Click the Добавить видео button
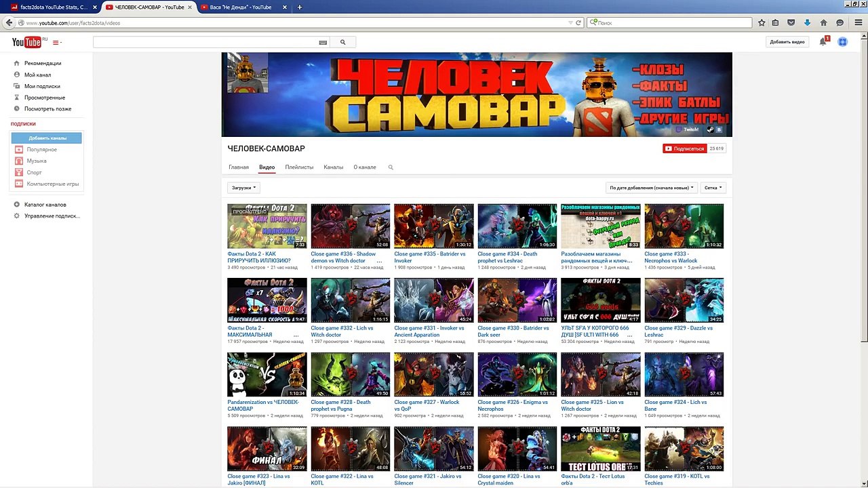The width and height of the screenshot is (868, 488). pos(787,42)
